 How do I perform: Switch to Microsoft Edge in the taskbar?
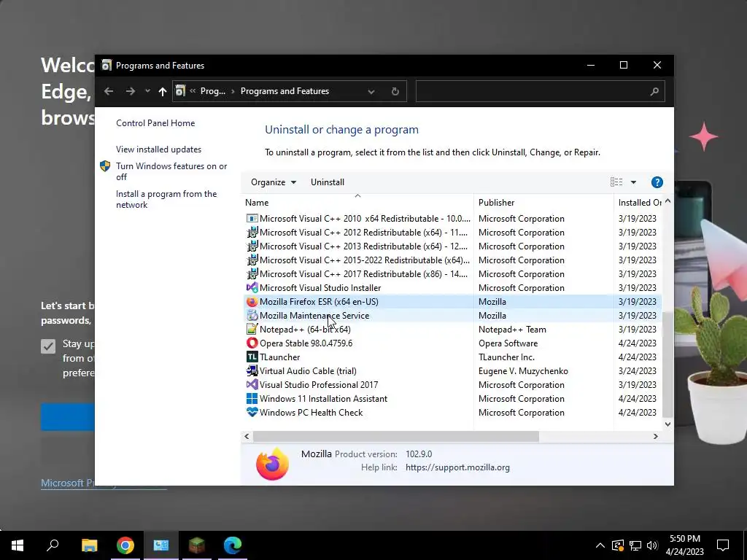pos(233,545)
